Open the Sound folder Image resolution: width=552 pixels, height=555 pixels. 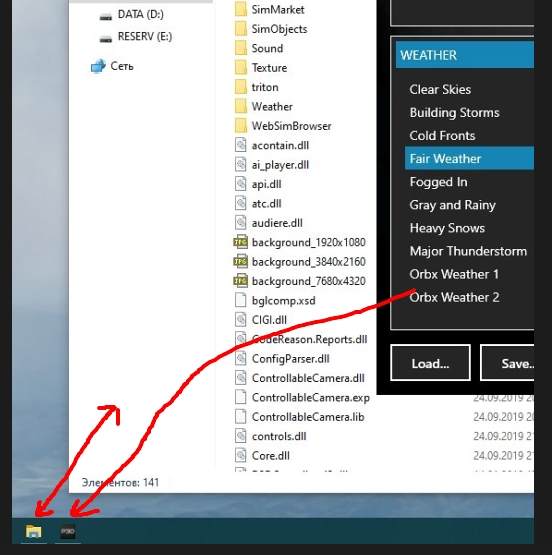coord(267,48)
